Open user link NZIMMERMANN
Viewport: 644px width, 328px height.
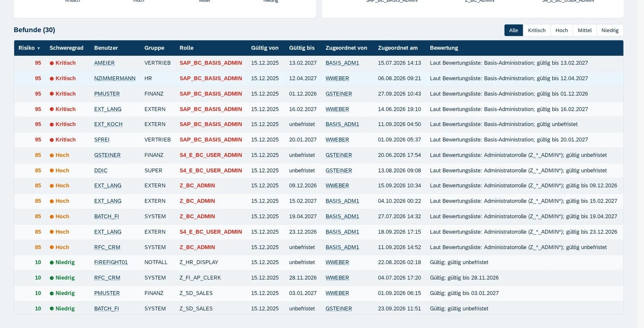click(115, 78)
